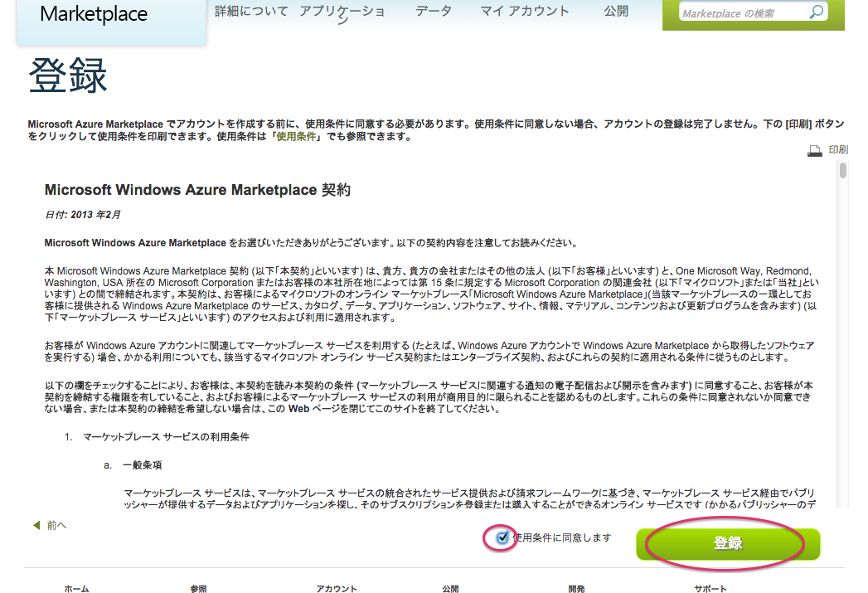Click the search magnifier icon
Viewport: 868px width, 593px height.
click(x=816, y=12)
